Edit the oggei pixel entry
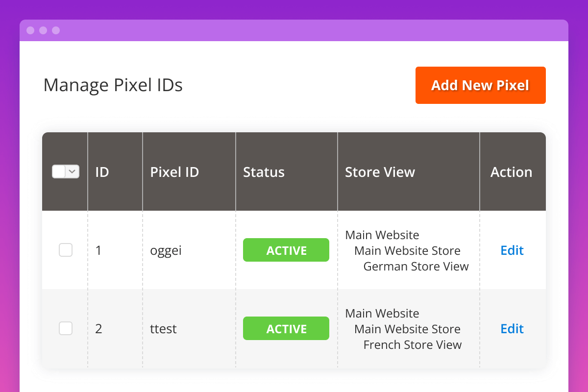Screen dimensions: 588x392 [x=512, y=250]
